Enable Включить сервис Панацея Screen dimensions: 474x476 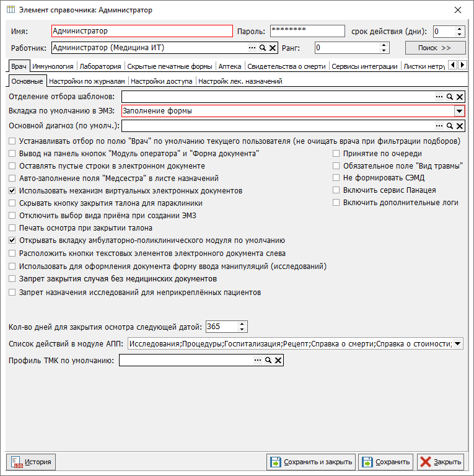tap(336, 190)
